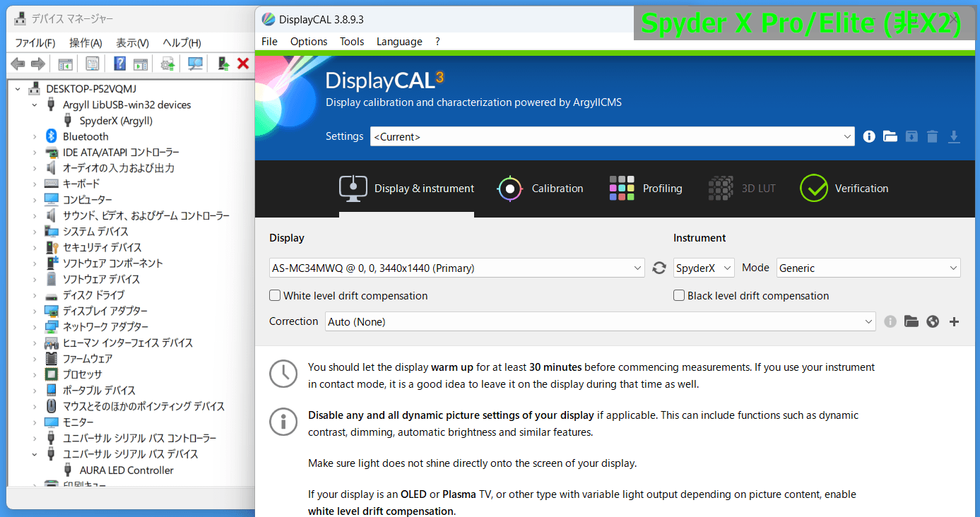This screenshot has width=980, height=517.
Task: Refresh detected displays and instruments icon
Action: pos(659,268)
